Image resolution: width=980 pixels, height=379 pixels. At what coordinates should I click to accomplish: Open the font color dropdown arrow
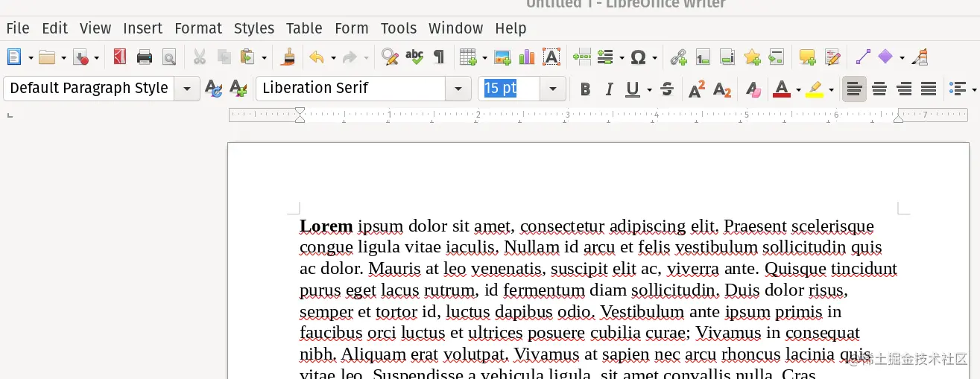tap(798, 90)
